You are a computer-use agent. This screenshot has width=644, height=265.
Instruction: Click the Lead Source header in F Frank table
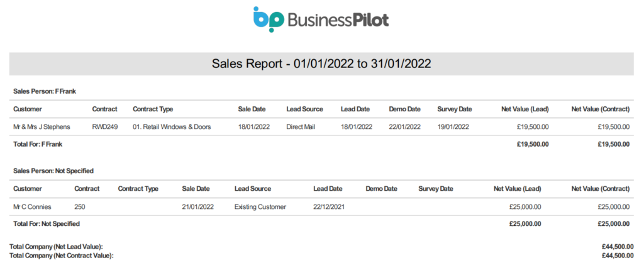[304, 109]
